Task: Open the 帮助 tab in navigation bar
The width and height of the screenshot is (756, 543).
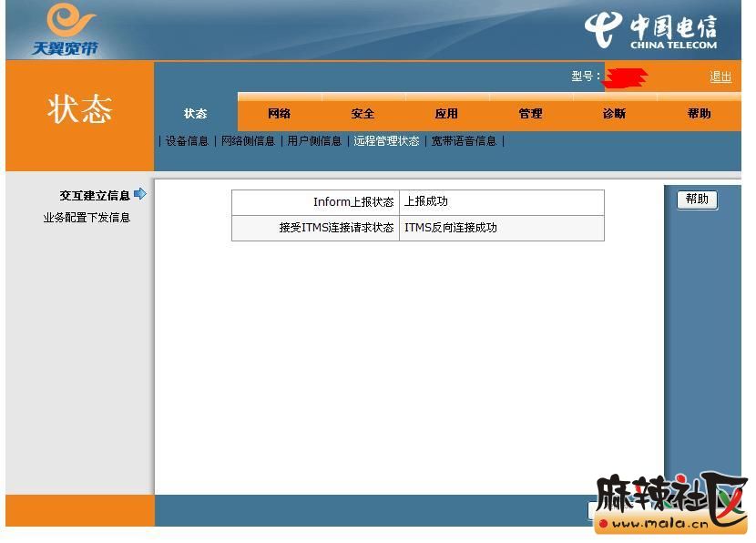Action: [699, 114]
